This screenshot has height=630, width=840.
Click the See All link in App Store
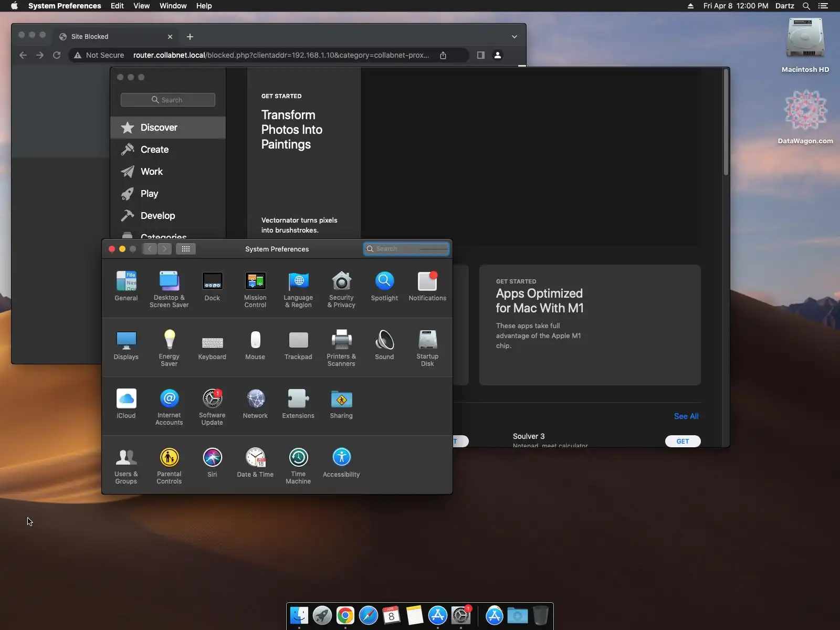click(686, 416)
